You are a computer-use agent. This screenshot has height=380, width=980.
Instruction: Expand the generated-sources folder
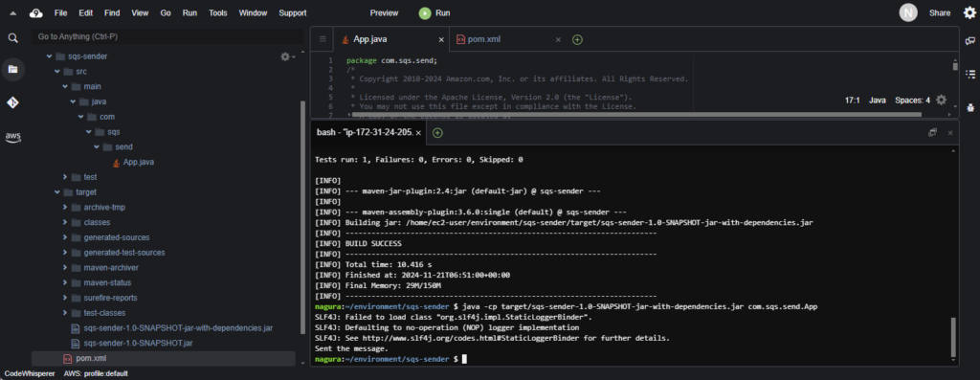(x=65, y=237)
